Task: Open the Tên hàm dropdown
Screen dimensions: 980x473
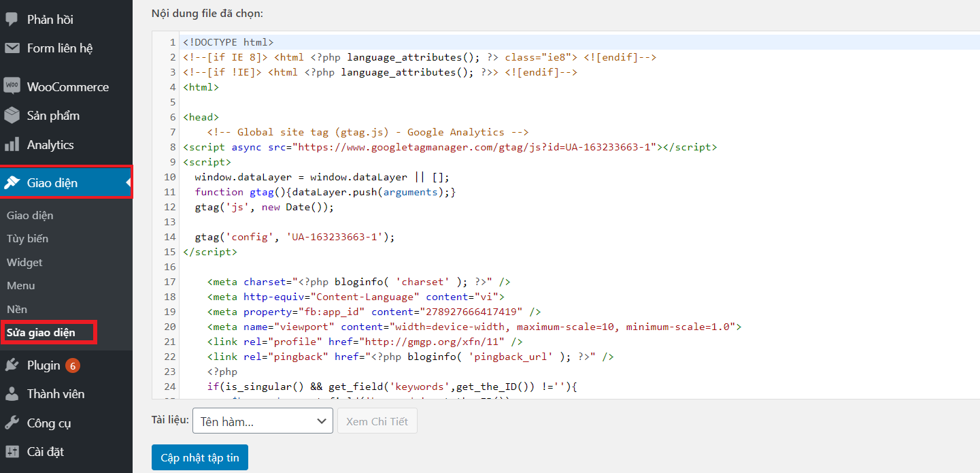Action: click(x=263, y=421)
